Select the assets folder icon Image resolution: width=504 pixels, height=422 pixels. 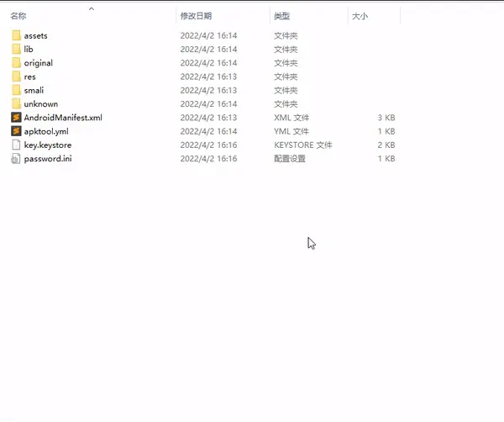[x=16, y=35]
